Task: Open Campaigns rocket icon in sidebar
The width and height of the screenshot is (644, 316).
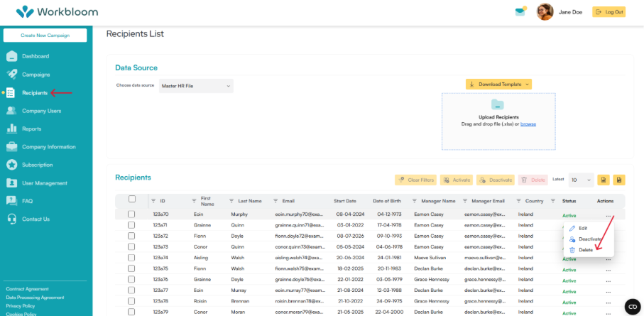Action: coord(11,75)
